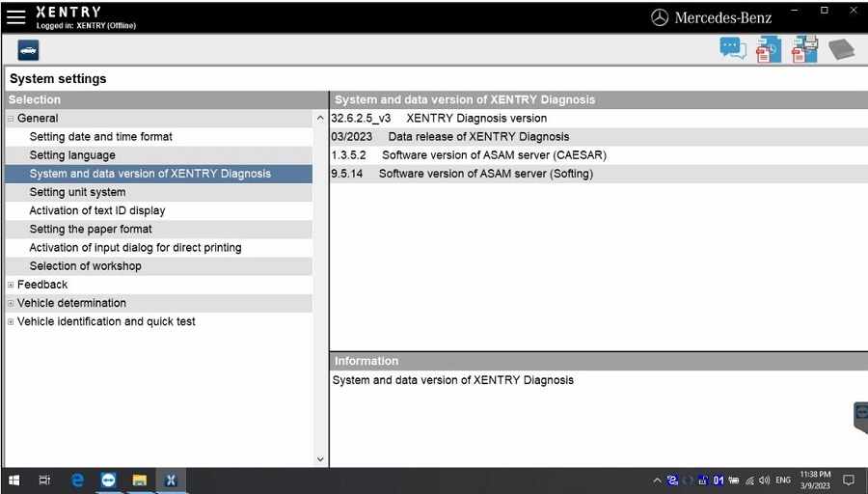Click the '1.3.5.2' ASAM server (CAESAR) row
868x494 pixels.
coord(599,155)
